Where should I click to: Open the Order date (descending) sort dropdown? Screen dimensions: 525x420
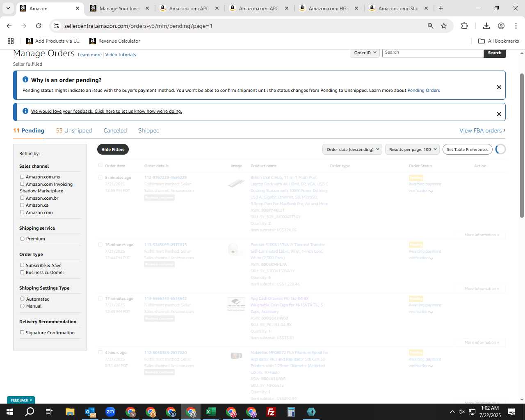pos(352,149)
